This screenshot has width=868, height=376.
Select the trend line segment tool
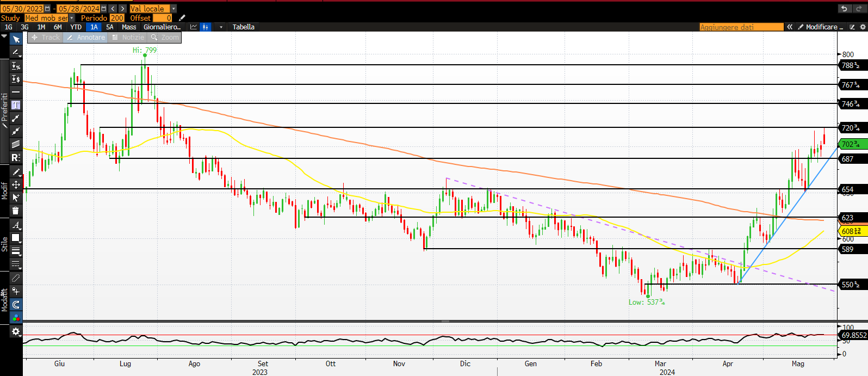point(16,118)
